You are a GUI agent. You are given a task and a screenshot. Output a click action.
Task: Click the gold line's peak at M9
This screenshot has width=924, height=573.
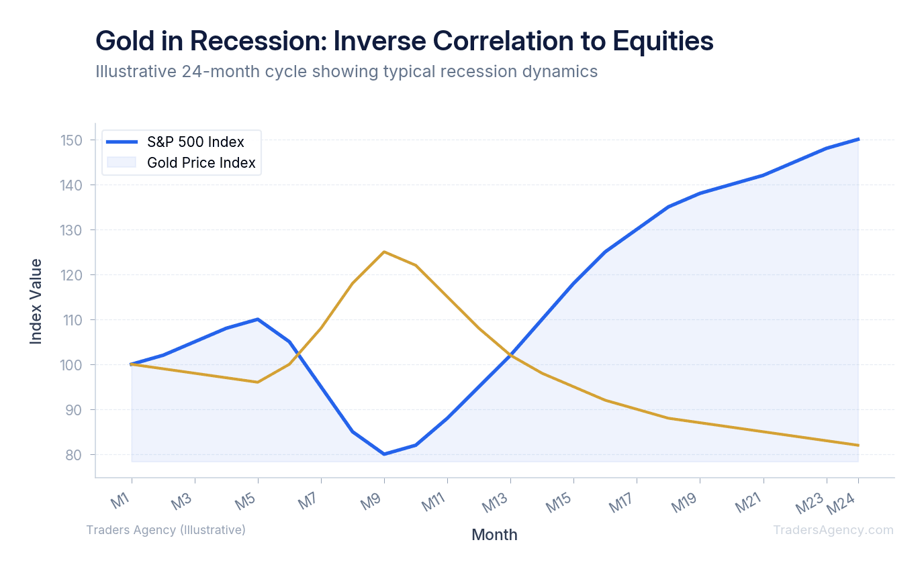(x=384, y=252)
